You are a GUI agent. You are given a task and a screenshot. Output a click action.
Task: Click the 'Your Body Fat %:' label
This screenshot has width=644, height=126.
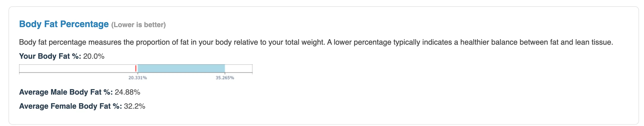50,56
